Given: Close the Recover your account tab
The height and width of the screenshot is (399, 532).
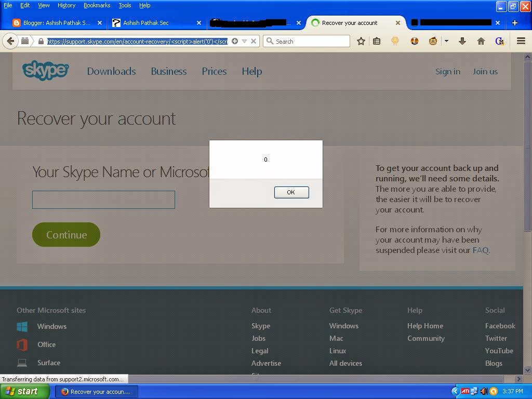Looking at the screenshot, I should (x=397, y=23).
